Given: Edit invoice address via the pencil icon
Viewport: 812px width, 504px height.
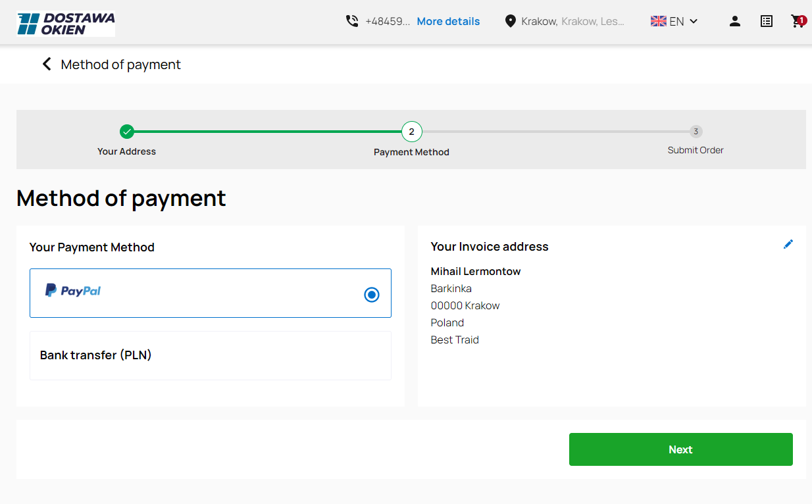Looking at the screenshot, I should 788,244.
